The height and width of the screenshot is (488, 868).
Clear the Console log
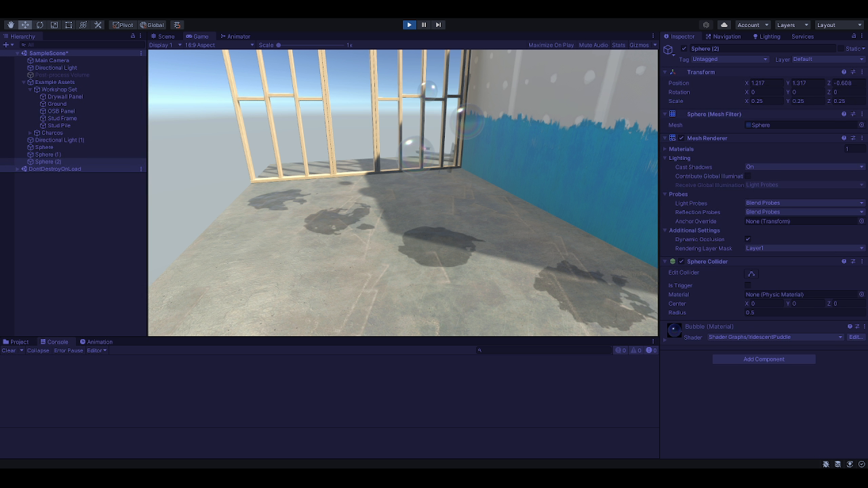[9, 350]
